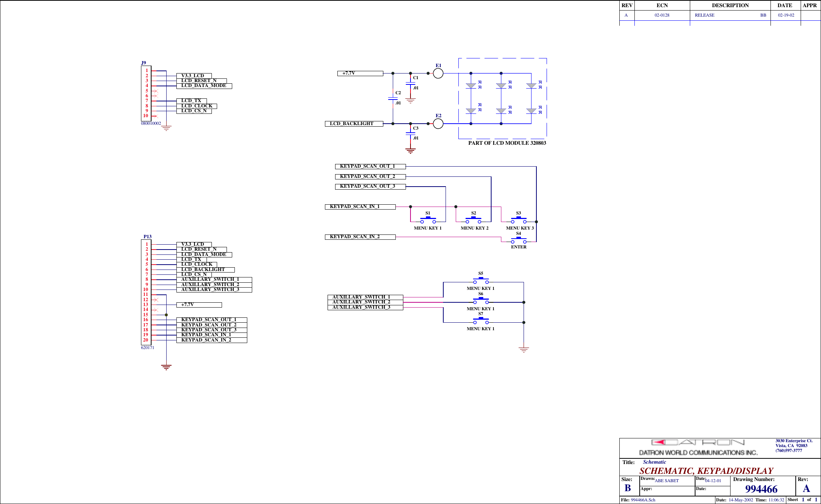
Task: Click SCHEMATIC, KEYPAD/DISPLAY title
Action: tap(706, 471)
